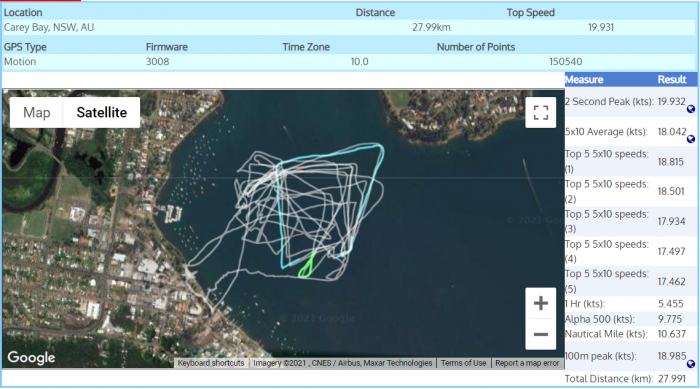Viewport: 700px width, 389px height.
Task: Open the Terms of Use link
Action: 463,363
